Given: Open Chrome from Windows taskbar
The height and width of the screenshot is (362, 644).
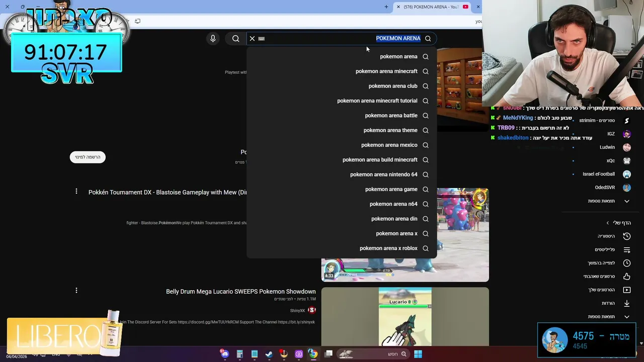Looking at the screenshot, I should click(313, 354).
